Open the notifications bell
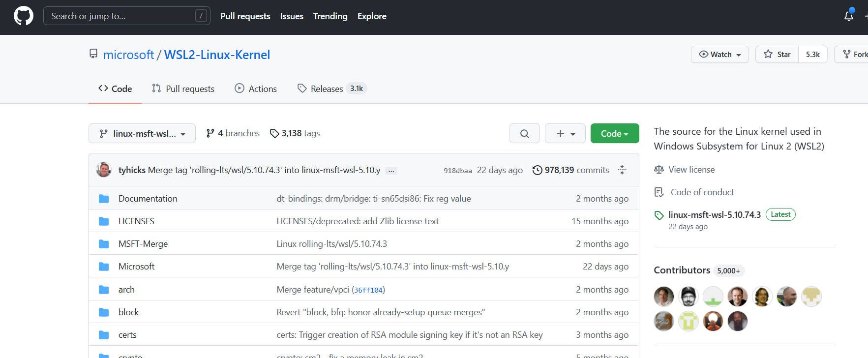This screenshot has height=358, width=868. click(849, 16)
